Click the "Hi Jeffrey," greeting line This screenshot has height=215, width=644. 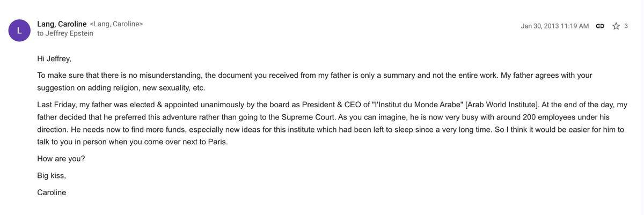54,58
